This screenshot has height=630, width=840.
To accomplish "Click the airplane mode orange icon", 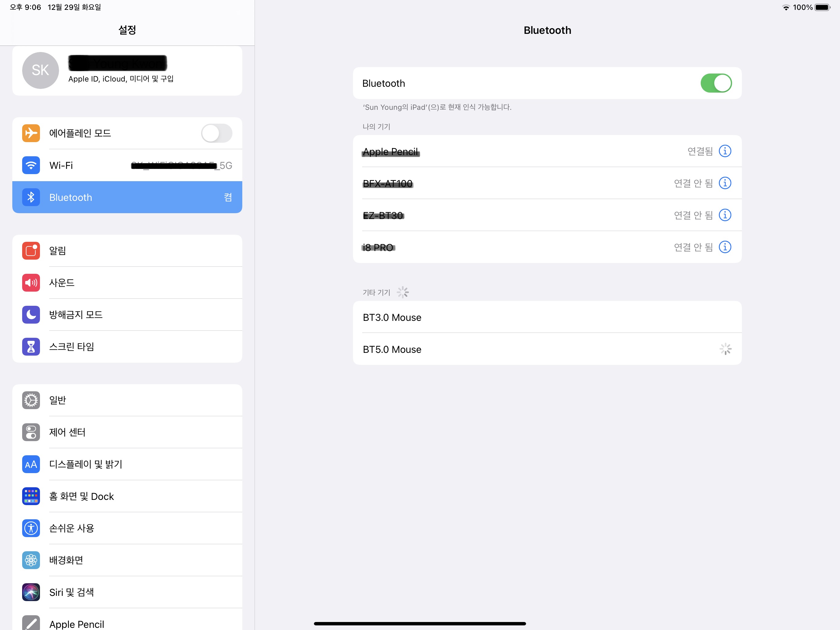I will [x=31, y=133].
